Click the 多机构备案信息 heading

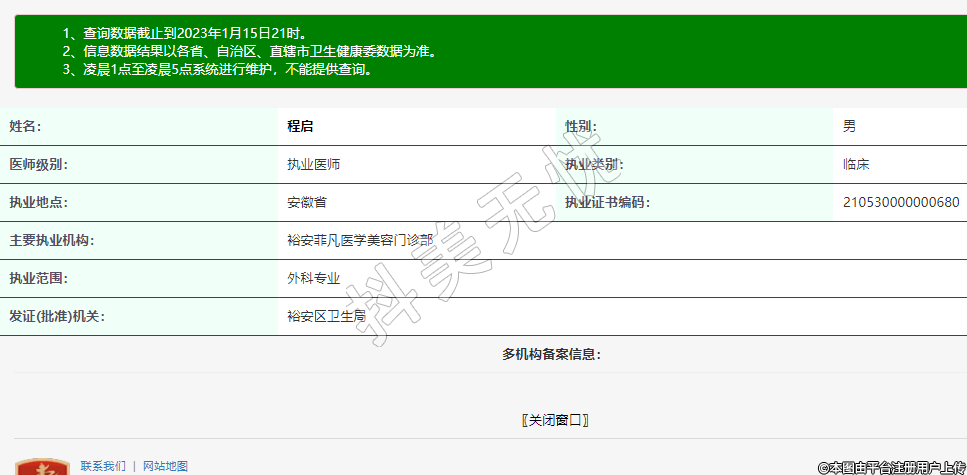[x=551, y=354]
